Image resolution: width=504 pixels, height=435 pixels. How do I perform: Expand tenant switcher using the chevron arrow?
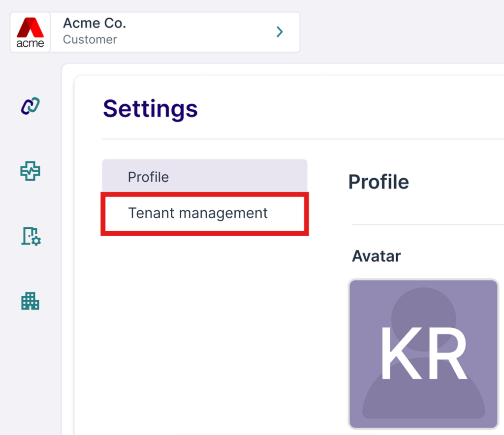[x=280, y=32]
